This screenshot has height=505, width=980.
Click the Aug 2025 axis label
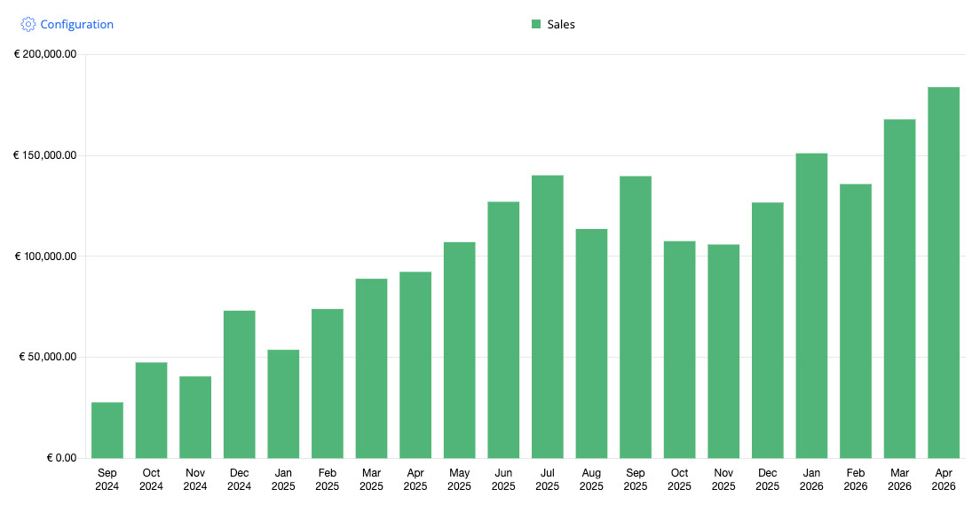[591, 479]
